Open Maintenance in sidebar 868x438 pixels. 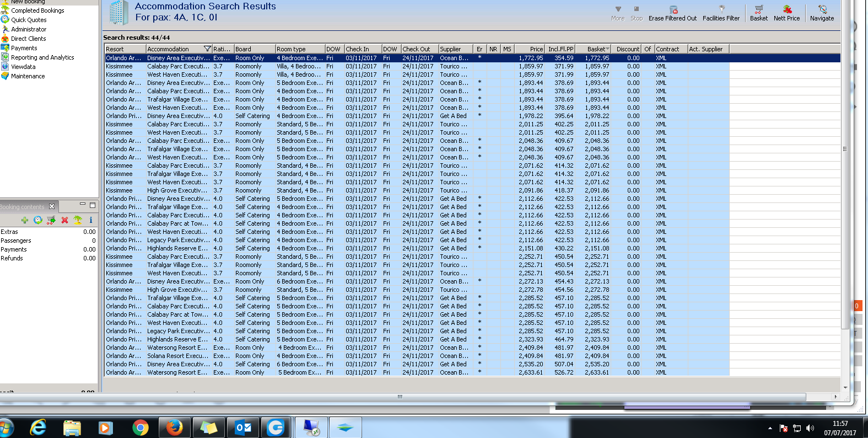point(28,76)
